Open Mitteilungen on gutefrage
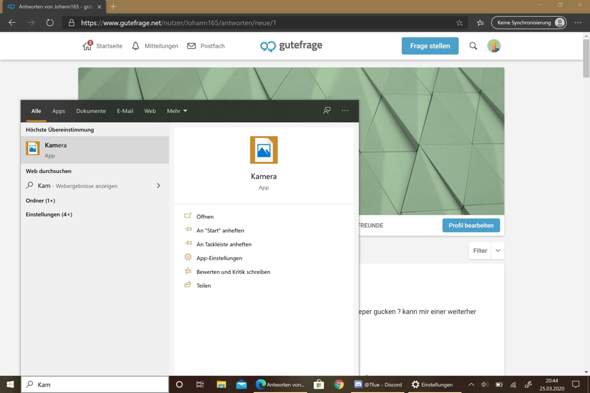Screen dimensions: 590x393 point(155,46)
